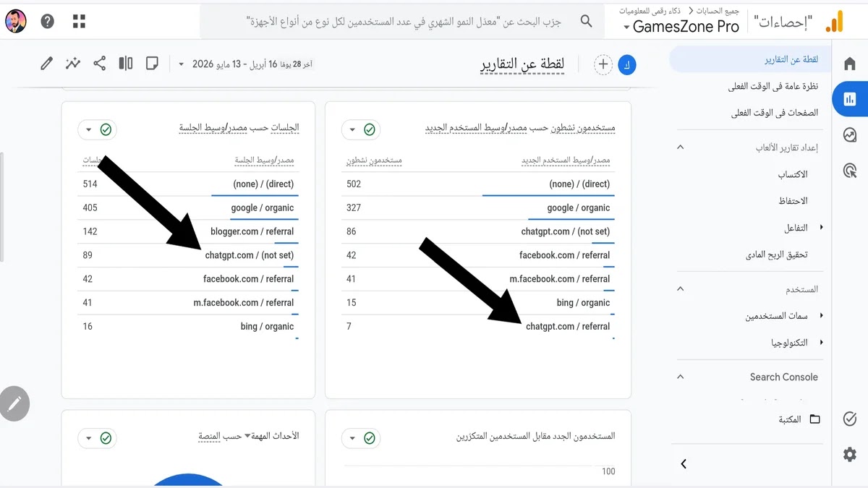The image size is (868, 488).
Task: Open the الاحتفاظ report
Action: click(793, 201)
